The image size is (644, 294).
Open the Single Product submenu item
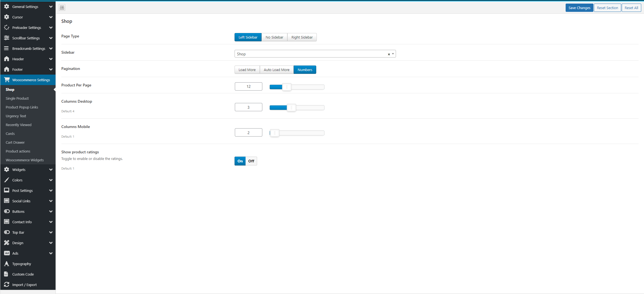click(17, 98)
